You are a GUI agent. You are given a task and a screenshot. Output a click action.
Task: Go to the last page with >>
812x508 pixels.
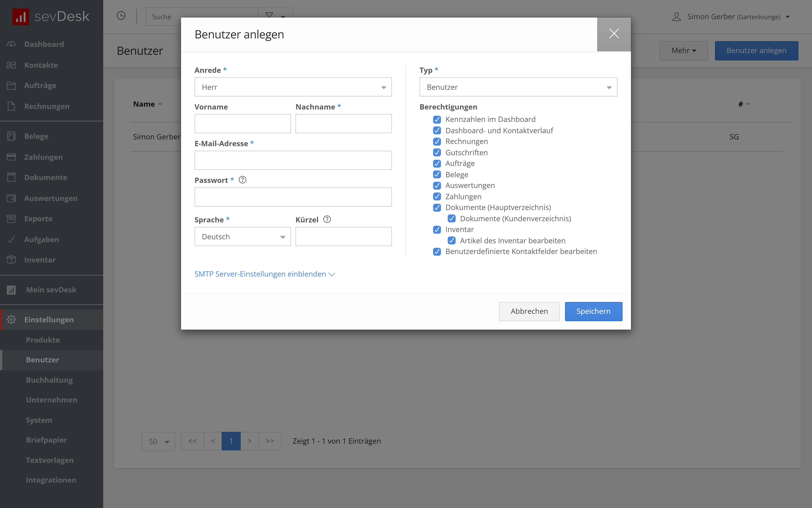270,441
